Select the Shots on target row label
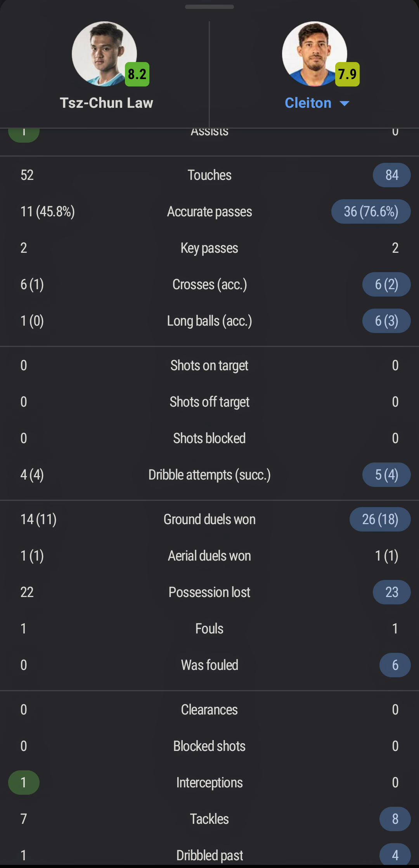The height and width of the screenshot is (868, 419). (x=209, y=366)
